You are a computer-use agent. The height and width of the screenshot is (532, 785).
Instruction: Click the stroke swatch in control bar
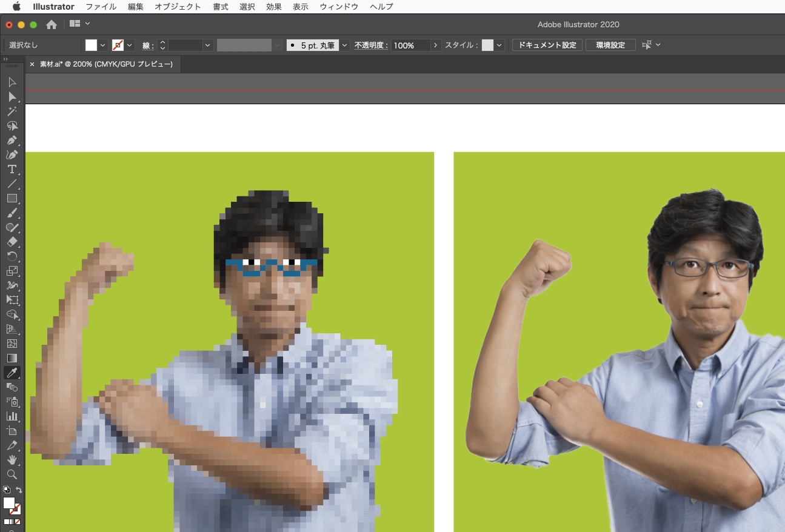click(118, 45)
